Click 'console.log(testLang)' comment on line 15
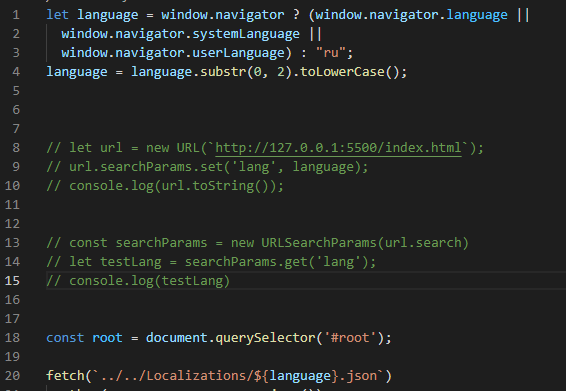This screenshot has width=566, height=391. [x=149, y=281]
